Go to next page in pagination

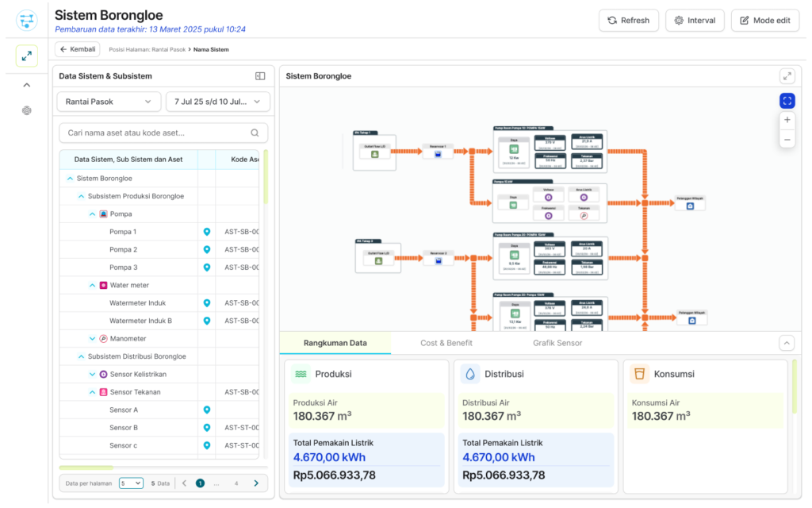pos(256,483)
